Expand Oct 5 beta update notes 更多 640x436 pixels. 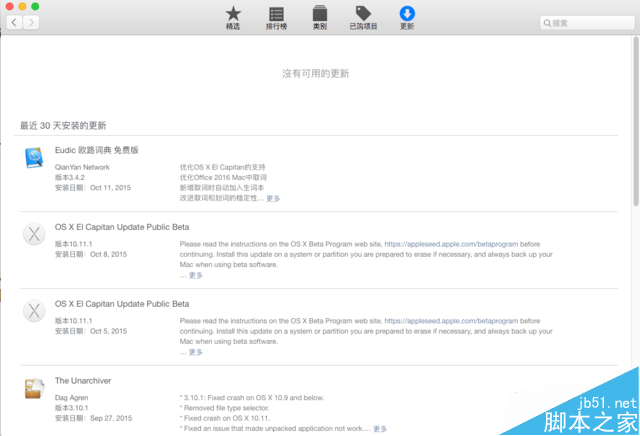click(196, 352)
